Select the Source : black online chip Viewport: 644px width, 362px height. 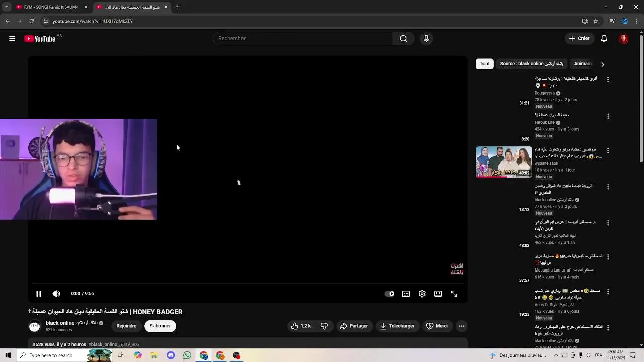[531, 64]
